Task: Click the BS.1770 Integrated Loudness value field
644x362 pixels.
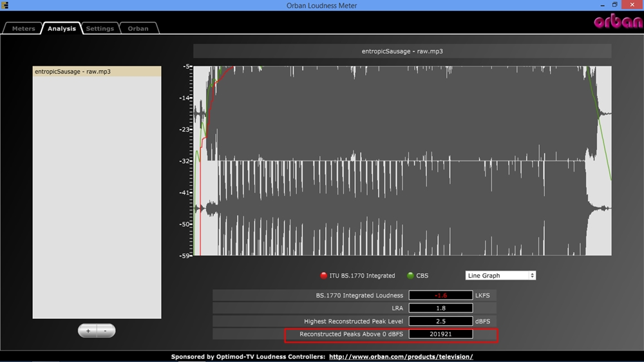Action: (440, 296)
